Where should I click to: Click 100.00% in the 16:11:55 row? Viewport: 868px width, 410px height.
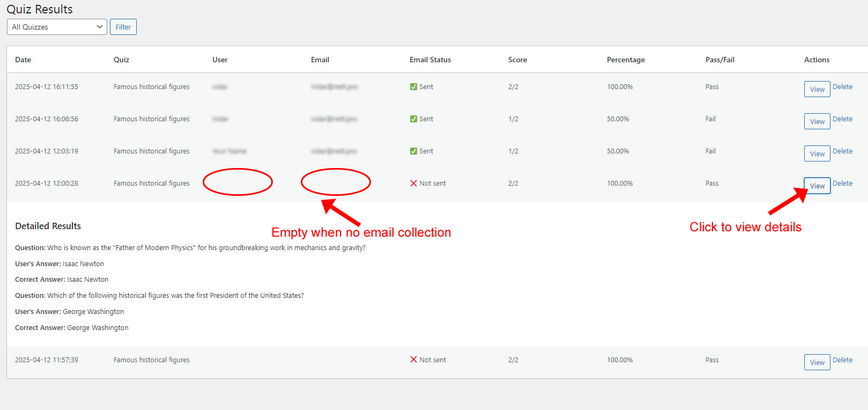[x=620, y=86]
